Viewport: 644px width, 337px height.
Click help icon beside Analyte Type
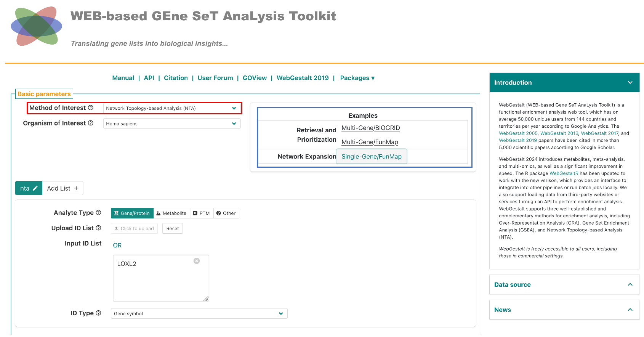98,213
